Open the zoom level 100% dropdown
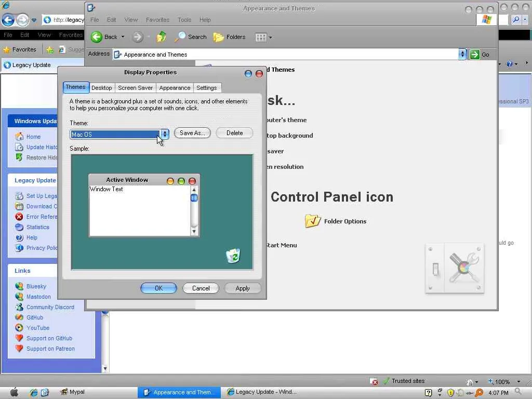The width and height of the screenshot is (532, 399). tap(518, 382)
